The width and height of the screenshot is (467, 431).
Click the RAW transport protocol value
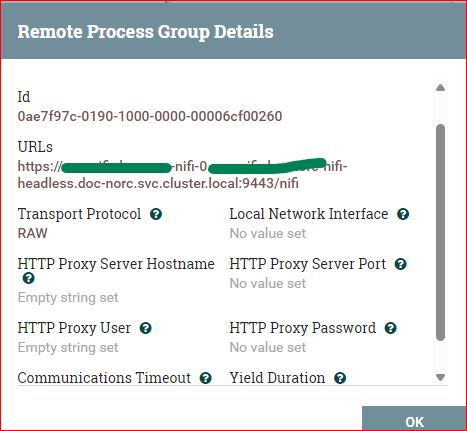click(x=32, y=233)
